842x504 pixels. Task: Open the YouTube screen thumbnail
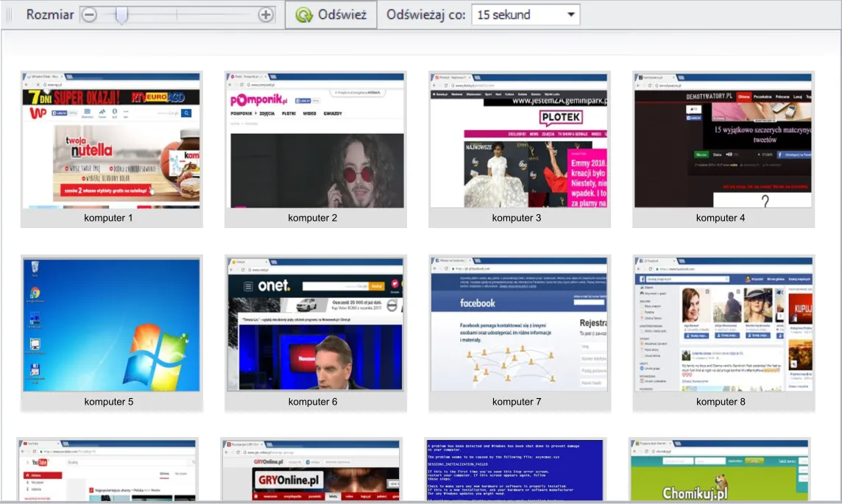click(x=107, y=471)
